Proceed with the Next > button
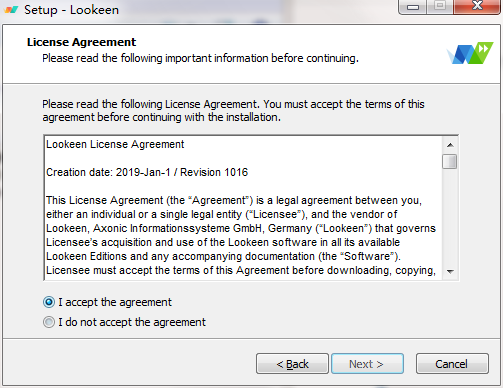 (x=367, y=364)
